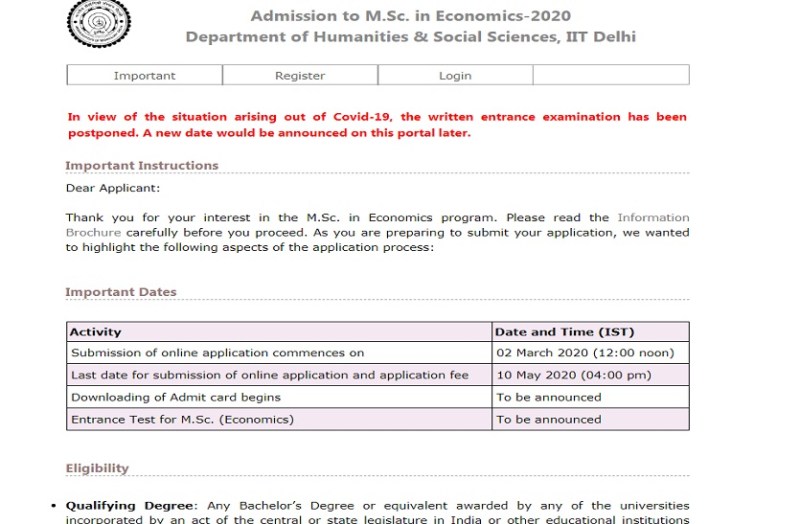Screen dimensions: 800x524
Task: Click the Admission to M.Sc. Economics-2020 title
Action: tap(410, 15)
